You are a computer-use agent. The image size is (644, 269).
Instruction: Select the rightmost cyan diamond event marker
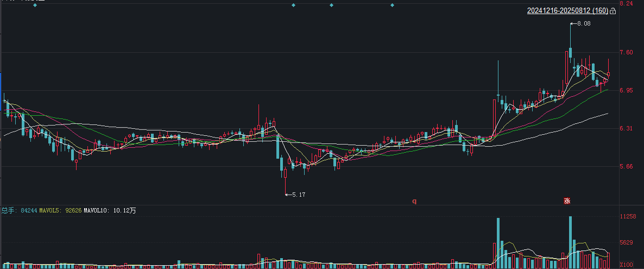pyautogui.click(x=392, y=5)
